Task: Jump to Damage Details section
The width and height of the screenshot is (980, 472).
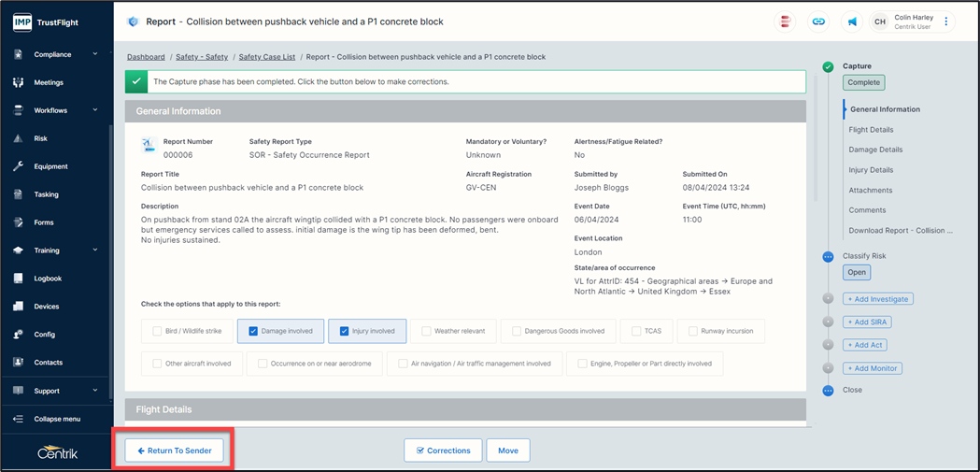Action: [x=875, y=150]
